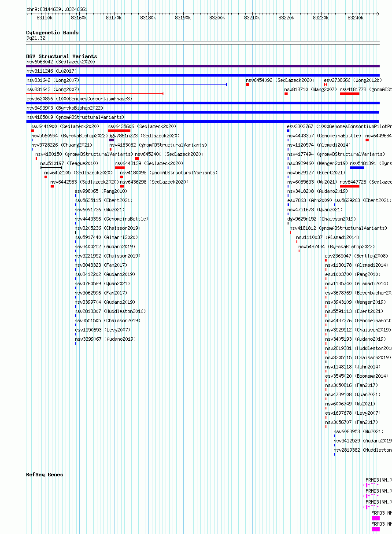Click the 83150k ruler position label

(x=44, y=18)
